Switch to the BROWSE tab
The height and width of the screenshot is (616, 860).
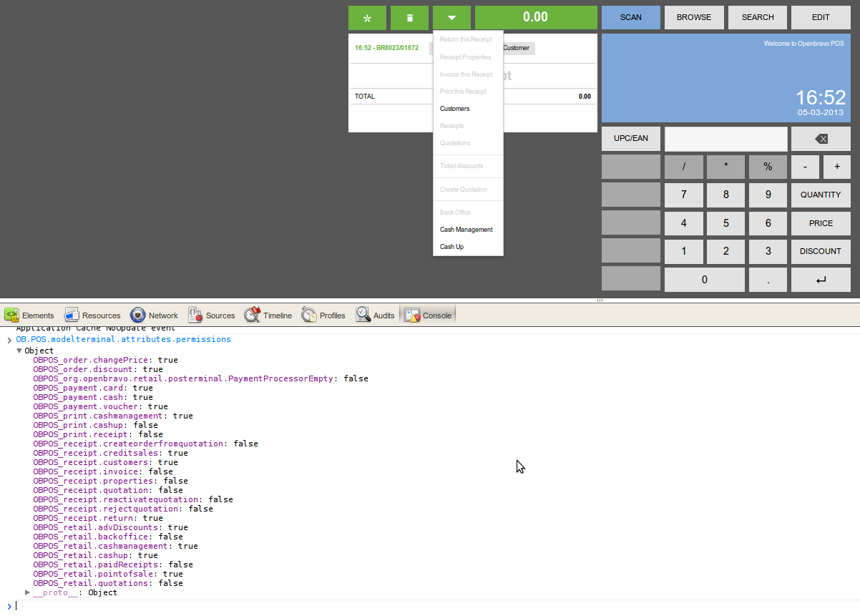tap(693, 17)
